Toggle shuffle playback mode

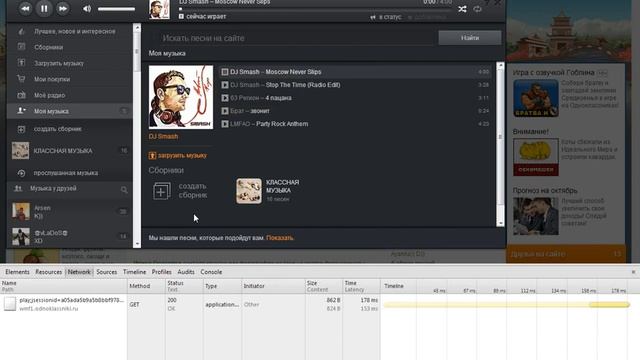click(x=462, y=9)
